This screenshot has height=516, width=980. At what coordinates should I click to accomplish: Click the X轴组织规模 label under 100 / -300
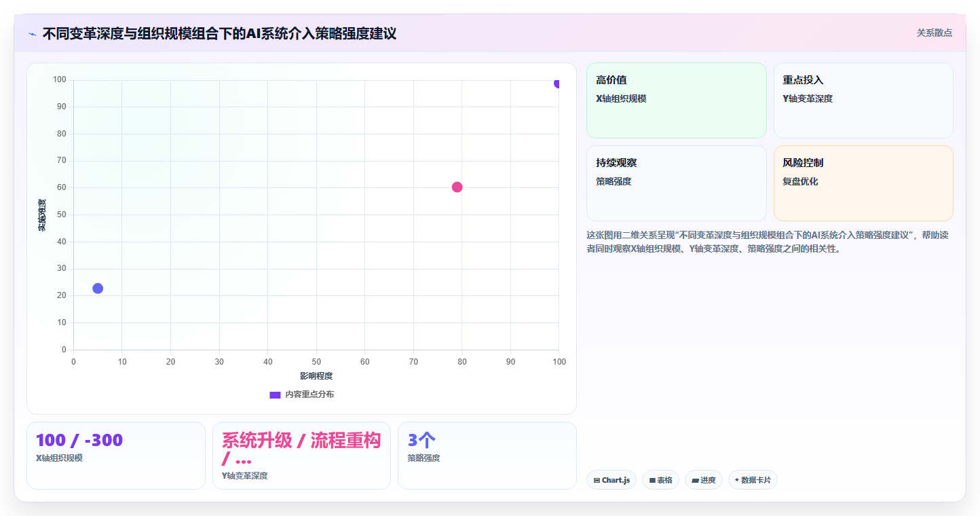point(60,458)
